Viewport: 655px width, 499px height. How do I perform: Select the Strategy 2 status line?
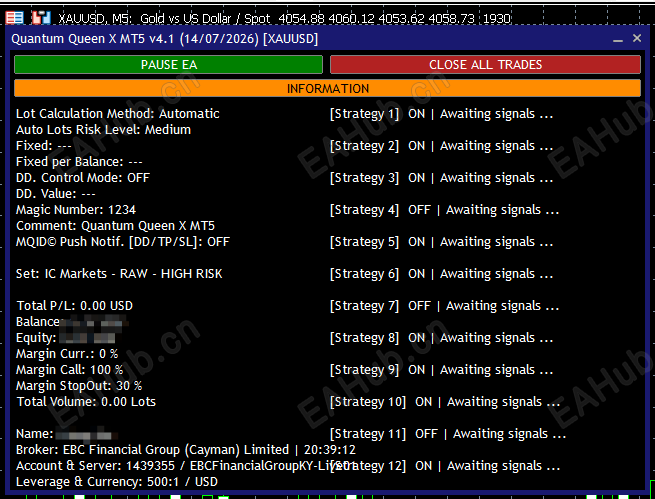coord(442,146)
